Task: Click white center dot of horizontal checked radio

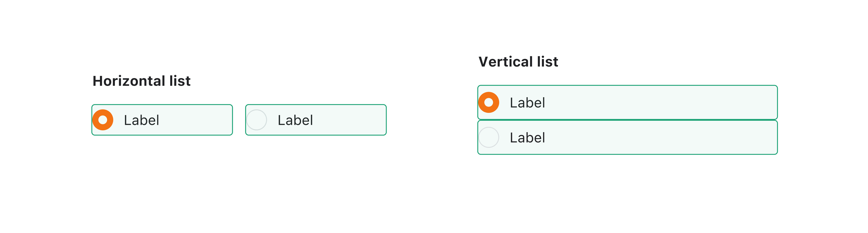Action: point(103,120)
